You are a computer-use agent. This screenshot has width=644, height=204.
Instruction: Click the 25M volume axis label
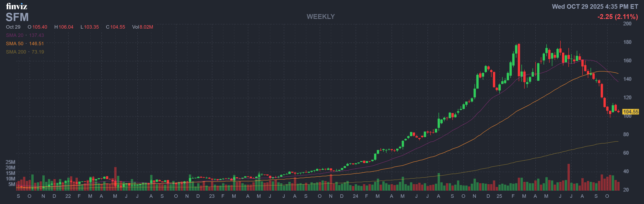pyautogui.click(x=10, y=162)
